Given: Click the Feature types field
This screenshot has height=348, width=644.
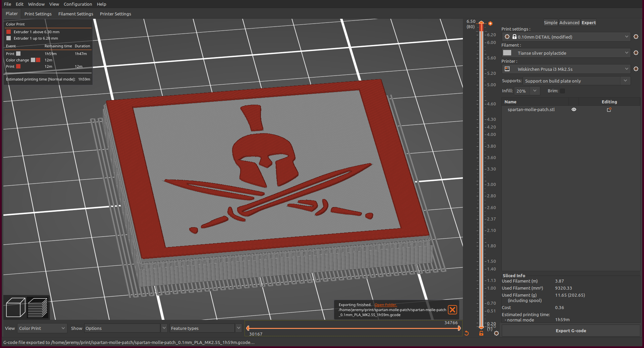Looking at the screenshot, I should pos(202,328).
